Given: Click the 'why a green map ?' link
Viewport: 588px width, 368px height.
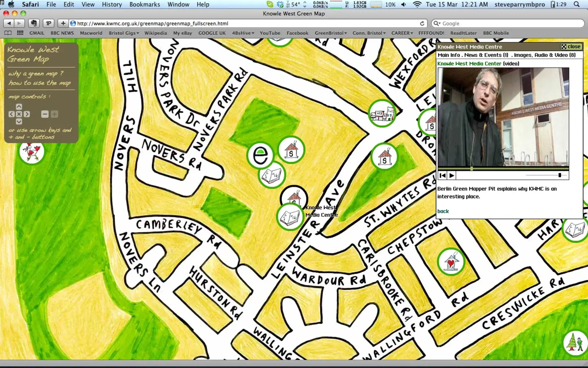Looking at the screenshot, I should 36,74.
